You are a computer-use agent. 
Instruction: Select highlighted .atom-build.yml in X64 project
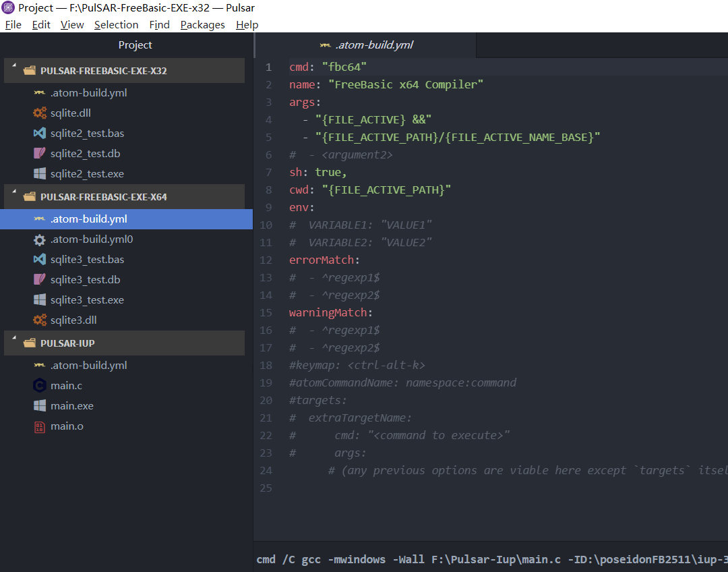[126, 219]
